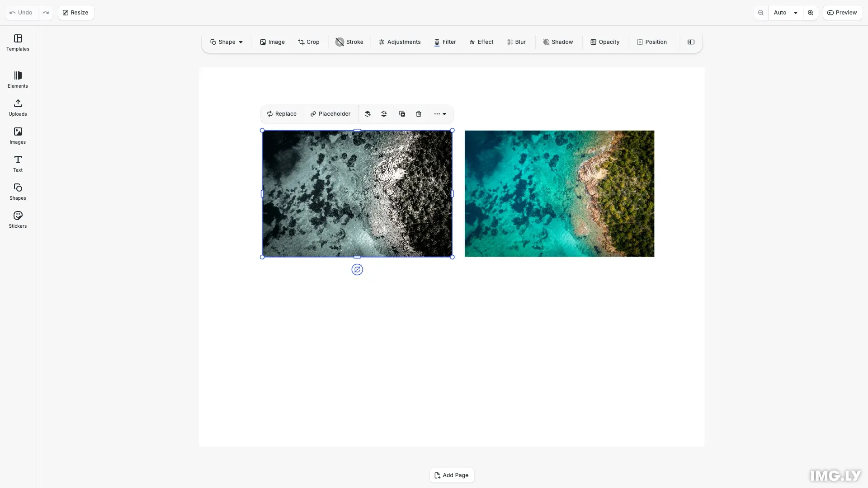Duplicate the selected image
The width and height of the screenshot is (868, 488).
401,113
